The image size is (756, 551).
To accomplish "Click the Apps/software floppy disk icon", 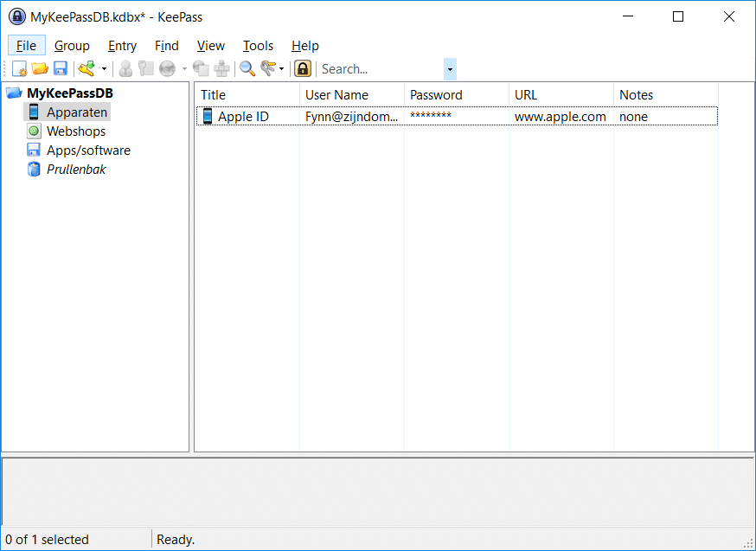I will pyautogui.click(x=34, y=150).
